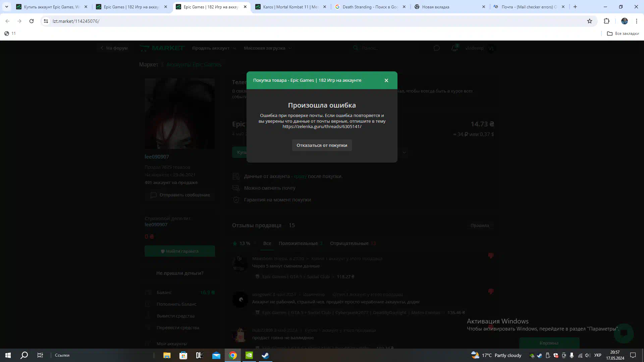Open the Windows notification center icon
The image size is (644, 362).
pyautogui.click(x=633, y=355)
